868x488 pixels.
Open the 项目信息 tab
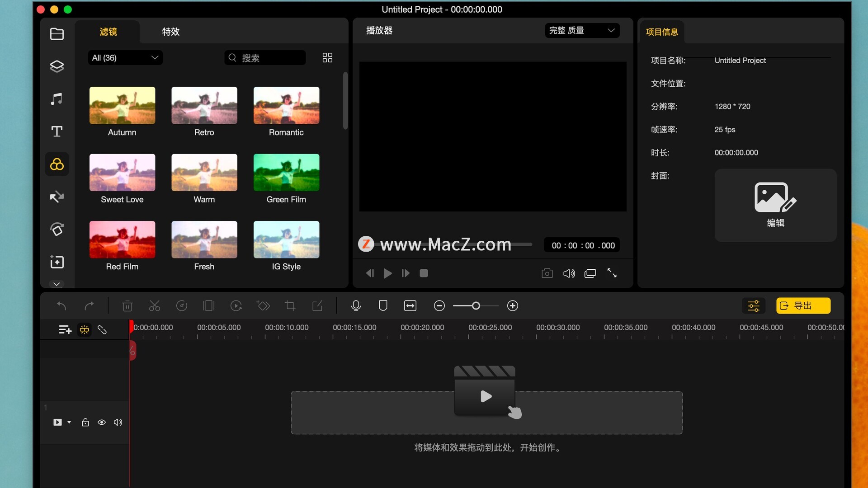pos(662,32)
